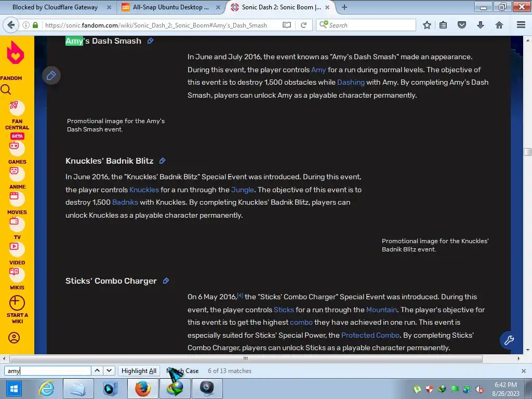The height and width of the screenshot is (399, 532).
Task: Focus the find text field containing amy
Action: (x=47, y=371)
